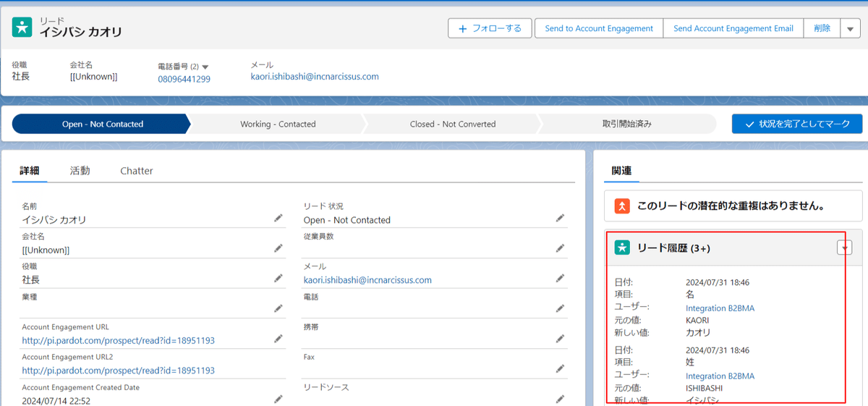The width and height of the screenshot is (868, 406).
Task: Click header 役職 value 社長
Action: pyautogui.click(x=21, y=76)
